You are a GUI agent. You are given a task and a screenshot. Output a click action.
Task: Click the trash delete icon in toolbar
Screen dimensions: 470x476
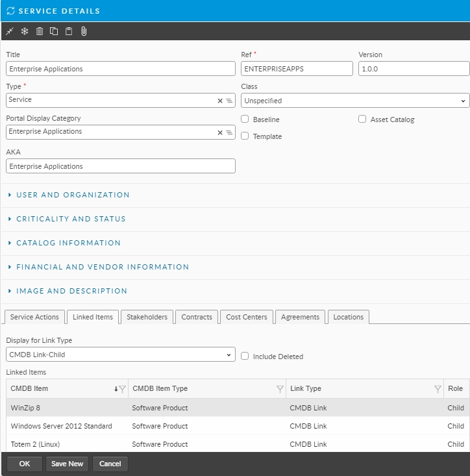point(40,31)
